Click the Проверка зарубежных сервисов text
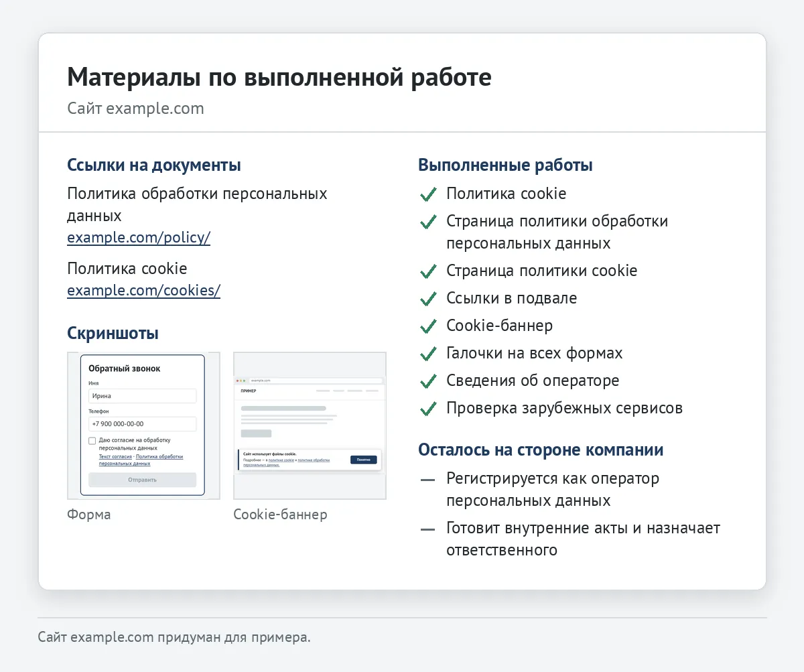Viewport: 804px width, 672px height. (x=565, y=408)
